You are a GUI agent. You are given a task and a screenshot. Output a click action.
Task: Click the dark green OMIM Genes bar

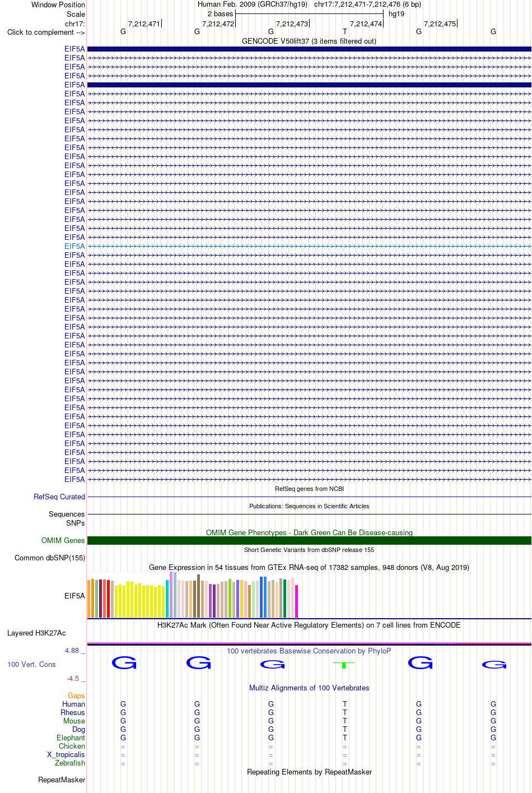(309, 540)
